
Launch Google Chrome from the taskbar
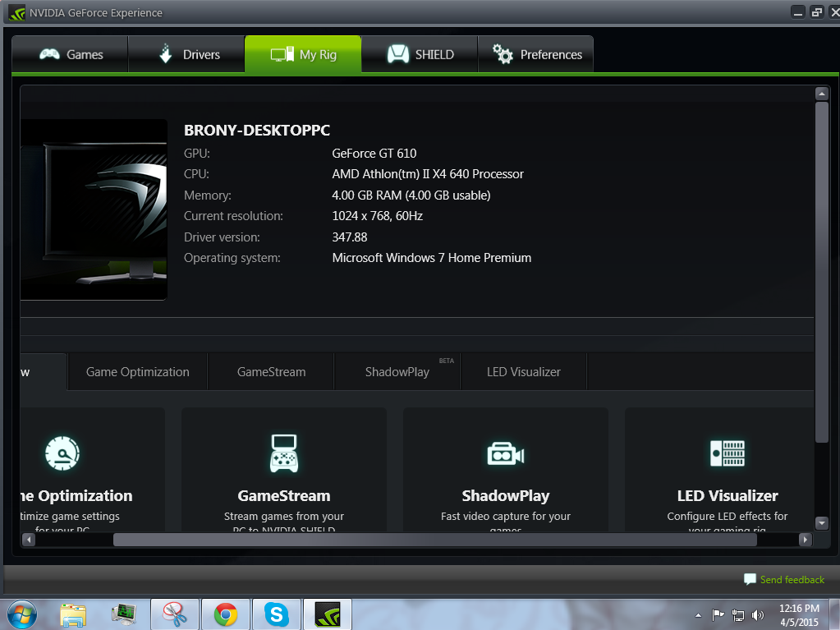click(x=226, y=614)
